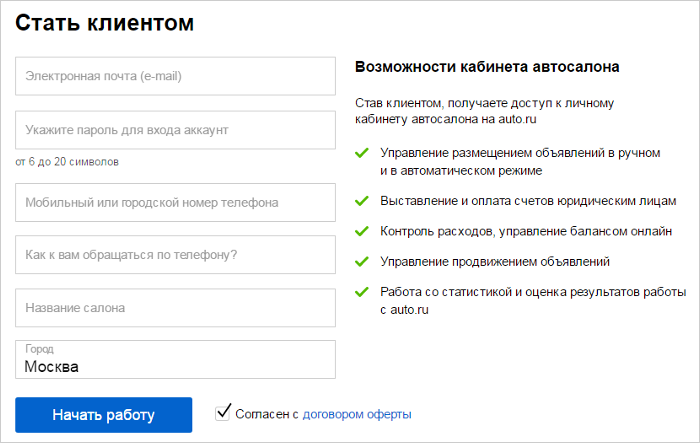
Task: Toggle the offer agreement consent checkbox
Action: coord(223,412)
